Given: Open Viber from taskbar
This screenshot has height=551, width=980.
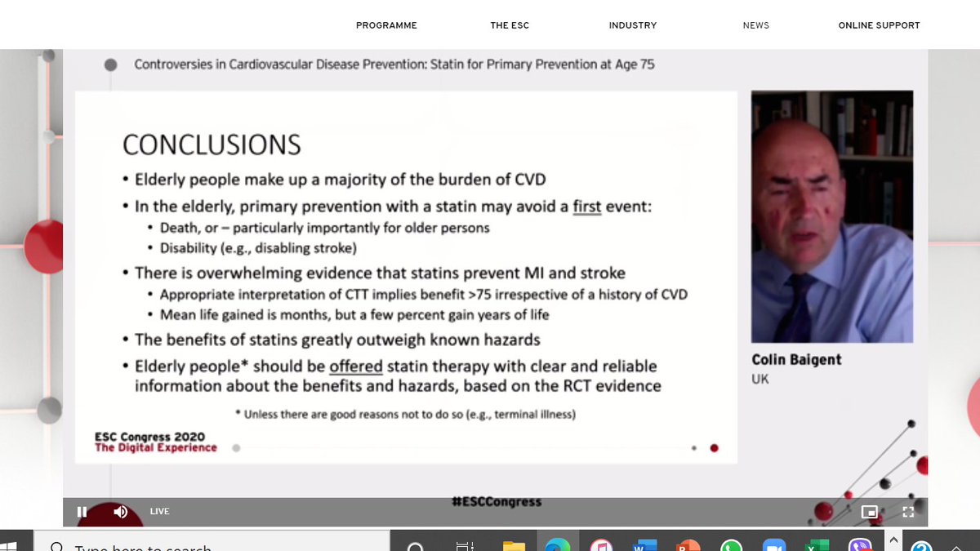Looking at the screenshot, I should pos(860,545).
